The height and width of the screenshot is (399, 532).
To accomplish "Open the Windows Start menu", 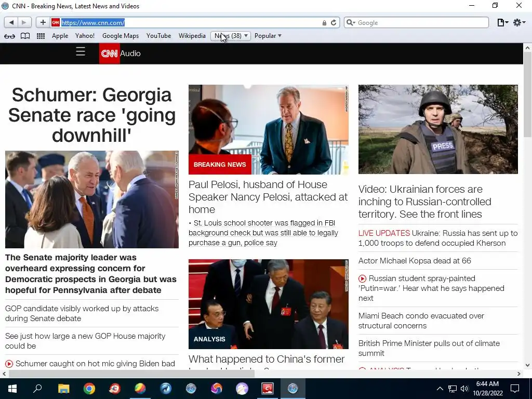I will point(12,389).
